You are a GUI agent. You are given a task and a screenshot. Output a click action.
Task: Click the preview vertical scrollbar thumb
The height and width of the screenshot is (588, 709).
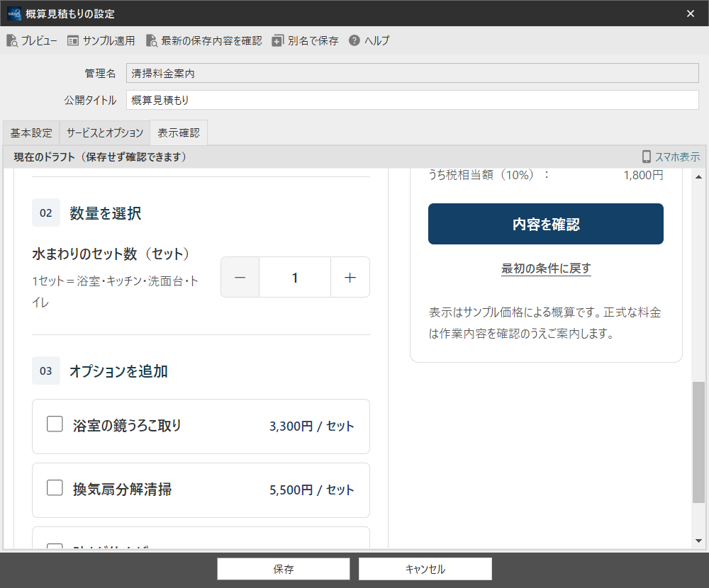pos(698,442)
